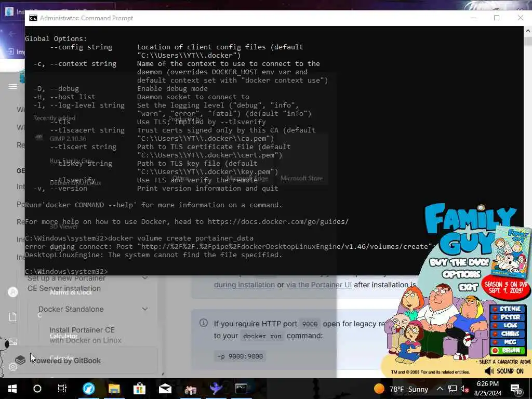Click Buy the DVD! on Family Guy widget
The image size is (532, 399).
click(458, 262)
